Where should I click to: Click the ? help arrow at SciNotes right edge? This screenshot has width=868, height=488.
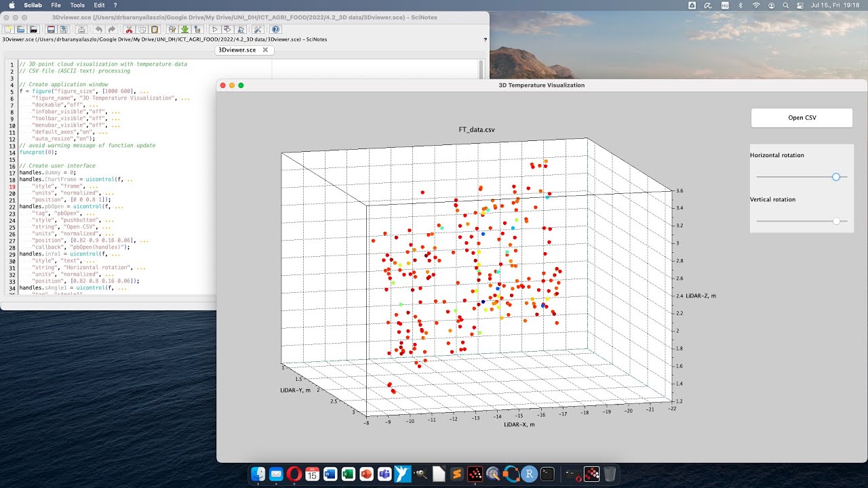[485, 39]
